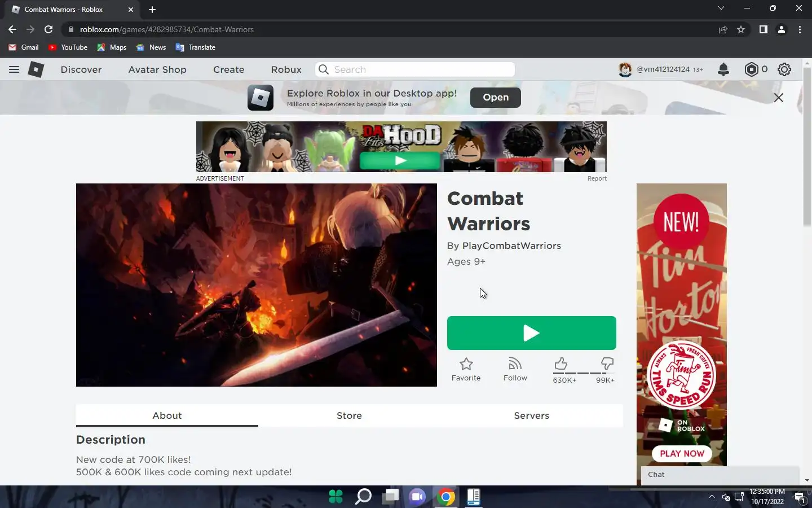Open the PlayCombatWarriors creator link

pyautogui.click(x=511, y=246)
